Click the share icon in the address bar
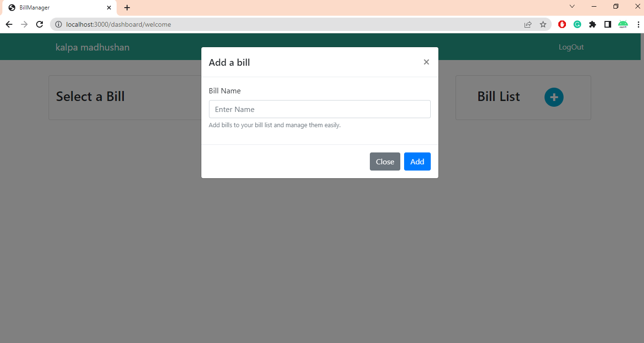This screenshot has width=644, height=343. click(528, 24)
